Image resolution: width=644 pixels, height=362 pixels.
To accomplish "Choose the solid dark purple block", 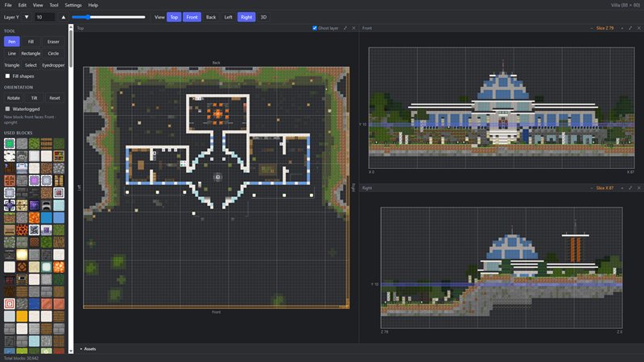I will tap(34, 205).
